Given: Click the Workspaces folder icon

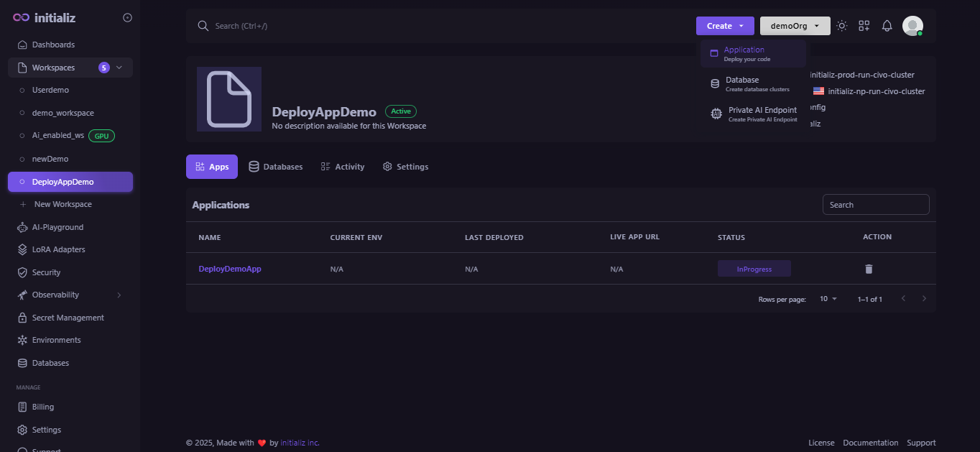Looking at the screenshot, I should [22, 68].
